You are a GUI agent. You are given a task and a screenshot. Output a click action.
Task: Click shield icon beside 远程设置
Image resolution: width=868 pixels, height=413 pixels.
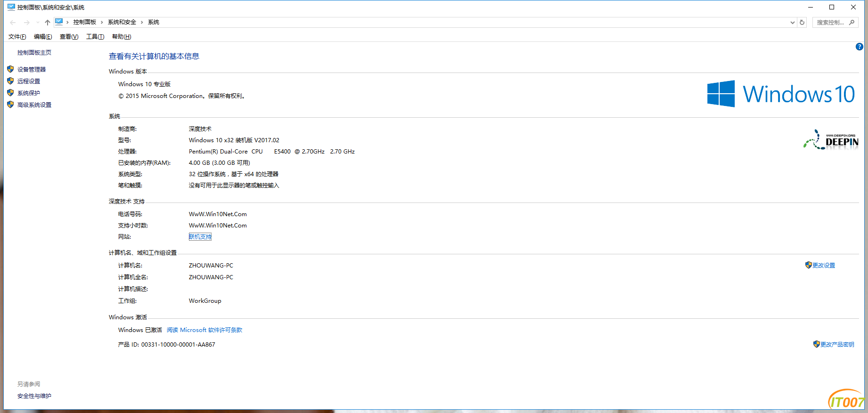tap(10, 81)
